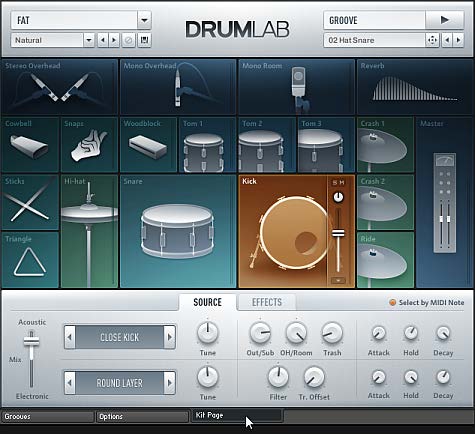The width and height of the screenshot is (475, 434).
Task: Select the Cowbell instrument pad
Action: [x=30, y=145]
